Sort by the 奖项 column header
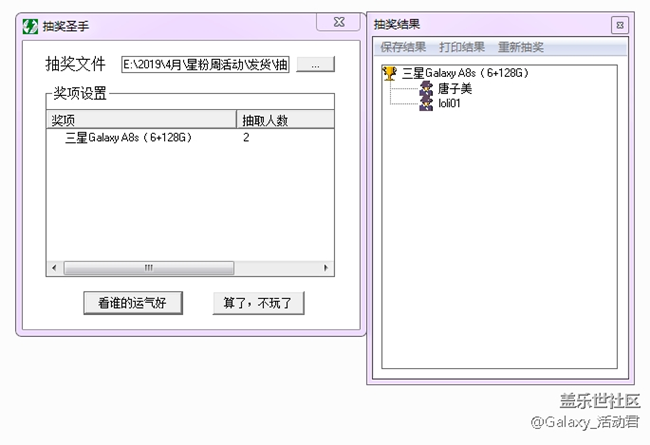650x445 pixels. 140,120
